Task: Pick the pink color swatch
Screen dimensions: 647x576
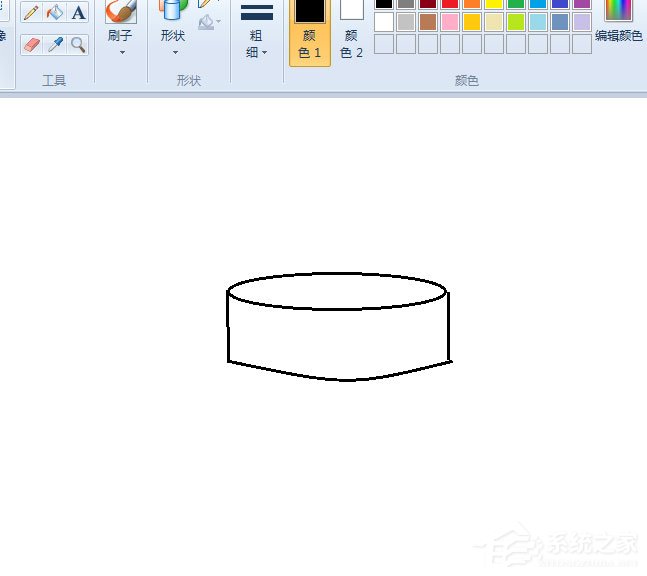Action: [x=450, y=22]
